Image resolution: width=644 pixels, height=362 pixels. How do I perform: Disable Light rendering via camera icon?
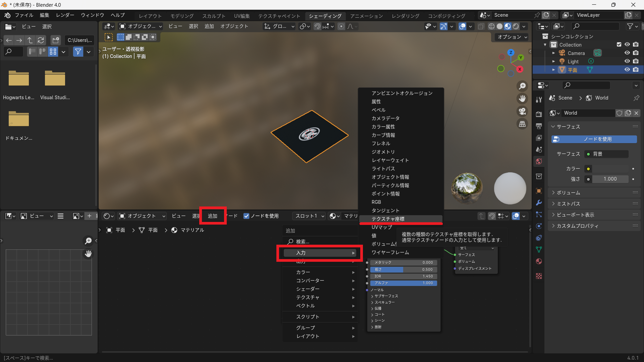[x=636, y=61]
